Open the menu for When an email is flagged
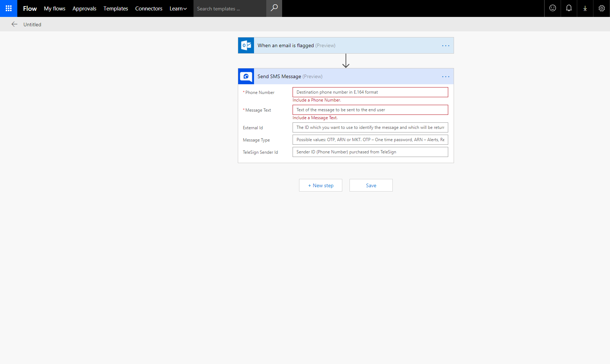The width and height of the screenshot is (610, 364). tap(446, 45)
